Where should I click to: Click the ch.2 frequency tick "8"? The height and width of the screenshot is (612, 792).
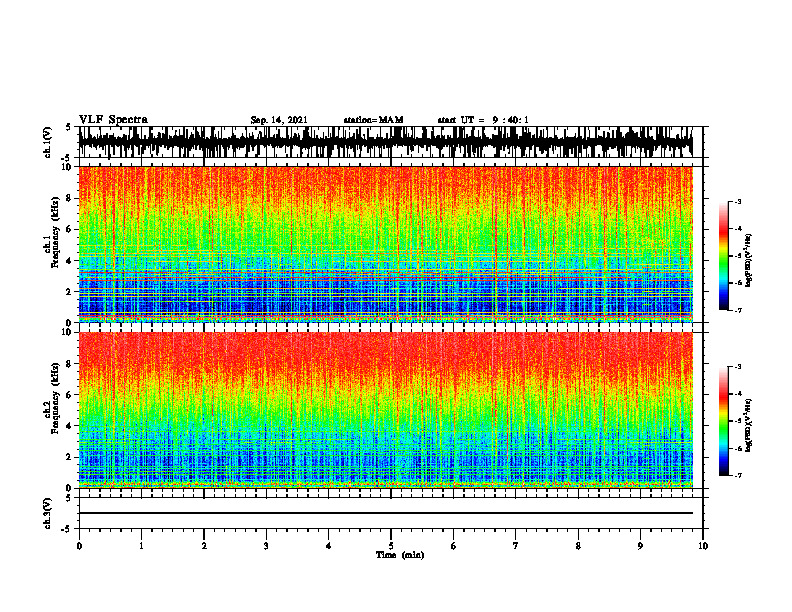(x=69, y=364)
